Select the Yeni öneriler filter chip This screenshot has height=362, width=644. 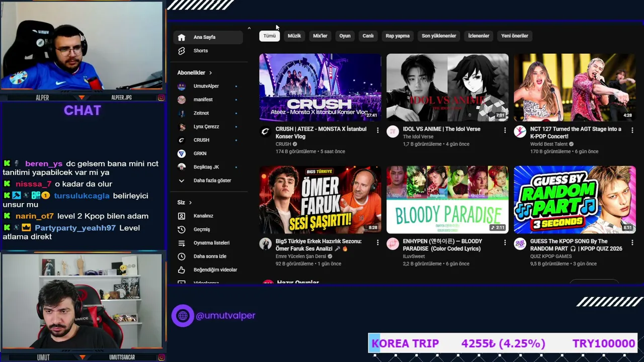click(x=515, y=36)
